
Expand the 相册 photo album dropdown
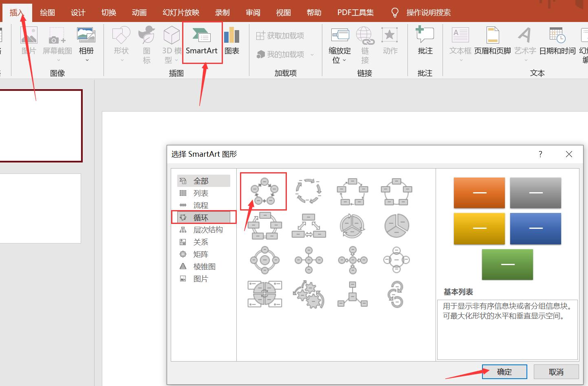point(86,60)
